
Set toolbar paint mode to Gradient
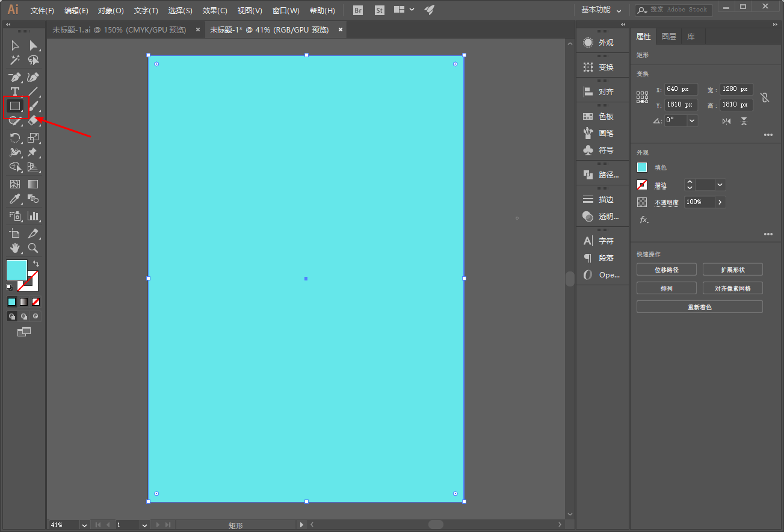click(x=24, y=302)
